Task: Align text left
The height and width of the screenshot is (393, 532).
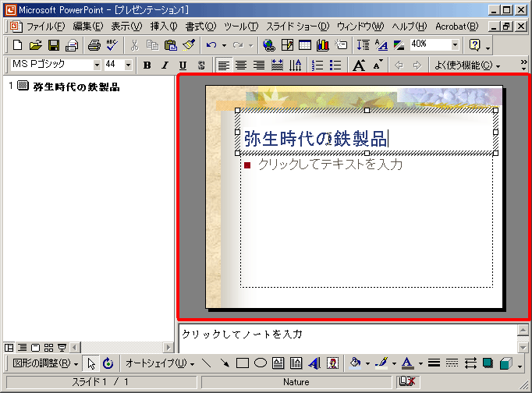Action: click(x=223, y=65)
